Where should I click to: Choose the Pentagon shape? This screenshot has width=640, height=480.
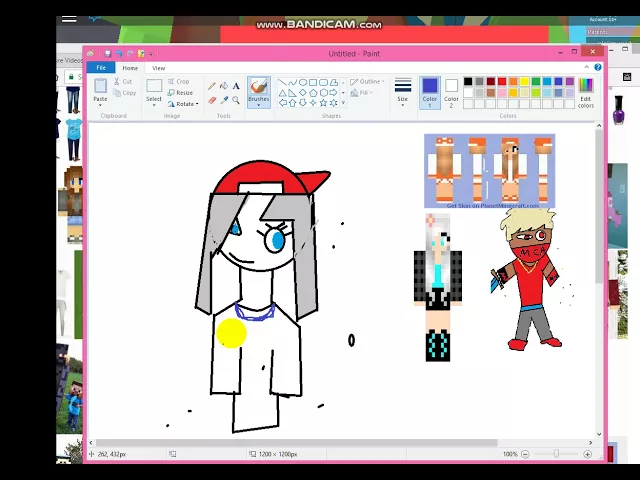(x=313, y=93)
